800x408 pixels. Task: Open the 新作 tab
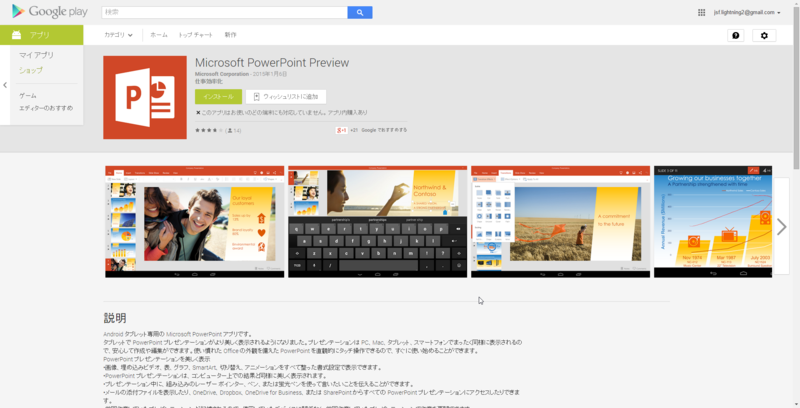[230, 35]
